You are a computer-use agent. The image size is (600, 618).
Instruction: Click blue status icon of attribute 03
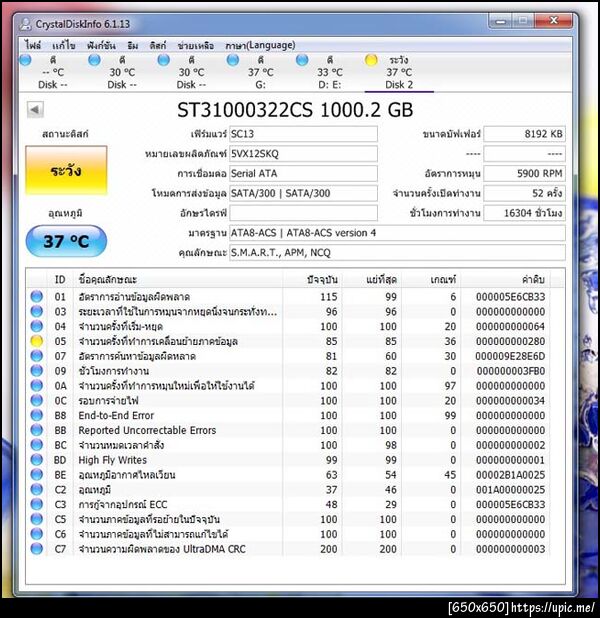click(x=37, y=311)
